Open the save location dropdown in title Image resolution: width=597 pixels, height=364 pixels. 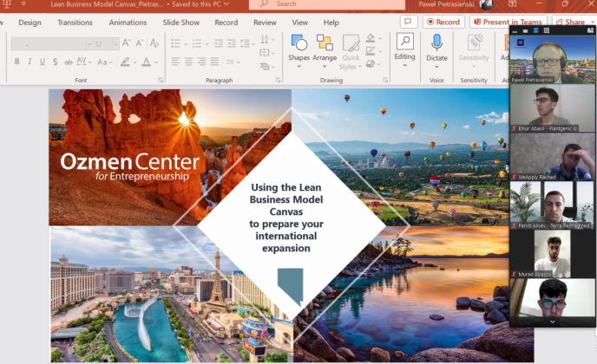[x=226, y=4]
